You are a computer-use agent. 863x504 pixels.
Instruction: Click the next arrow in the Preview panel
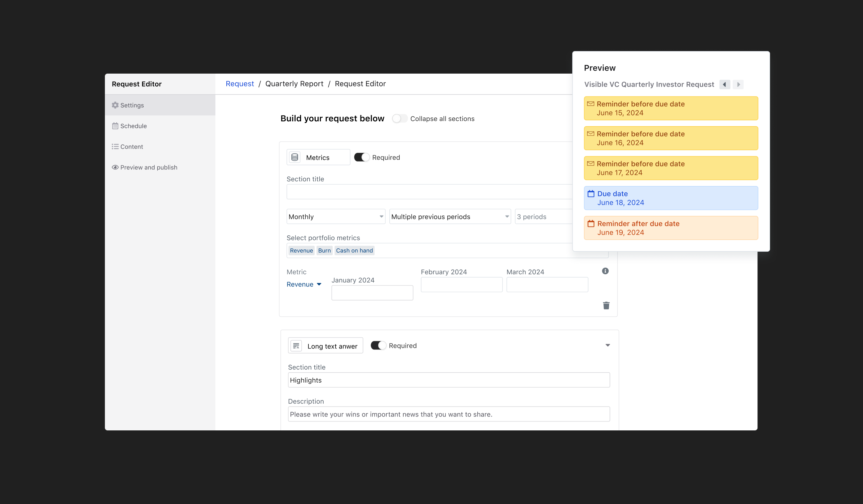coord(739,84)
